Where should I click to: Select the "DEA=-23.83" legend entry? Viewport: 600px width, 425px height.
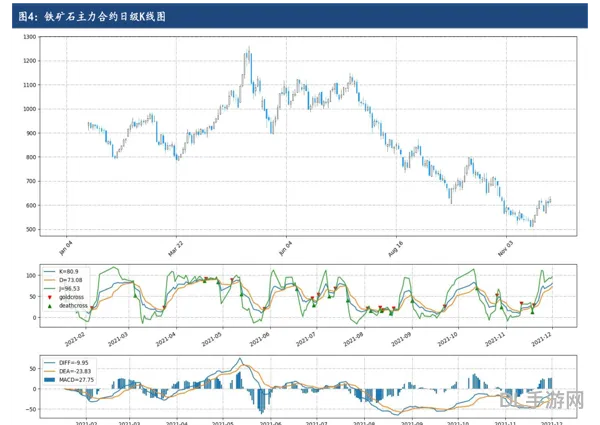[67, 371]
